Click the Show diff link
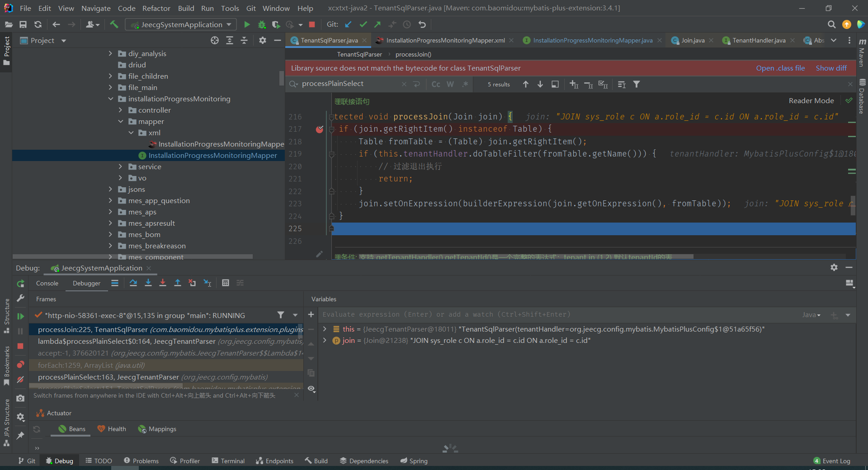This screenshot has height=470, width=868. click(x=831, y=68)
